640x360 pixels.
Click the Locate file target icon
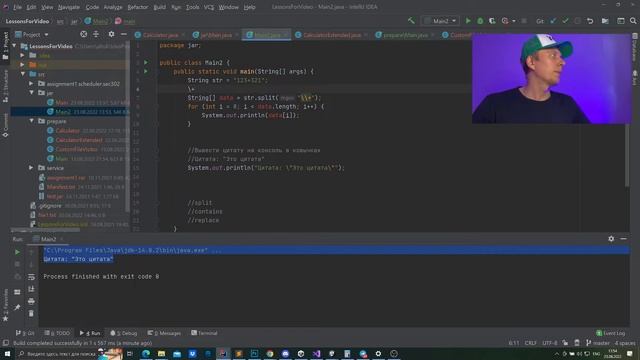tap(83, 35)
